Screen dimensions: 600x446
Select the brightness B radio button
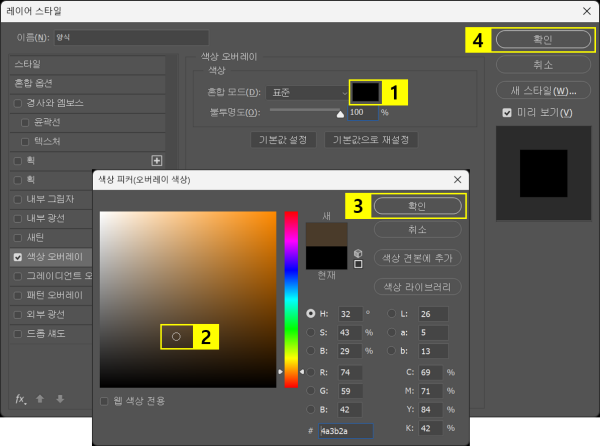point(311,351)
